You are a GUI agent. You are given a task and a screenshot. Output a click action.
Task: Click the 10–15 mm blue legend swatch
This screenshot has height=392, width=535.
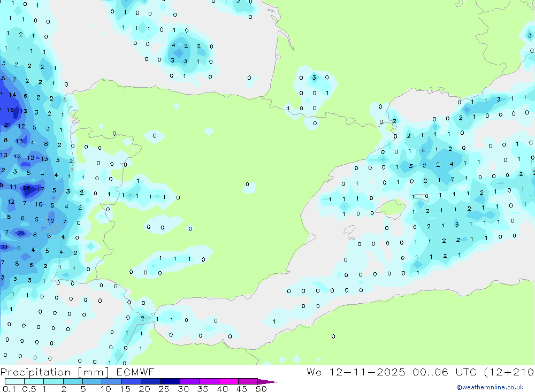pyautogui.click(x=112, y=381)
